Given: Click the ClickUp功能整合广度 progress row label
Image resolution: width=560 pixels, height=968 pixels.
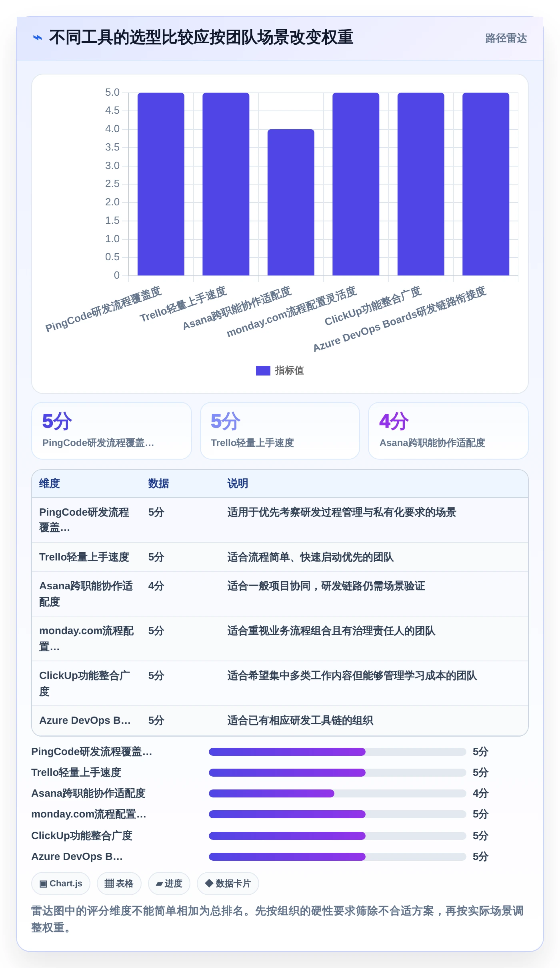Looking at the screenshot, I should (x=82, y=836).
